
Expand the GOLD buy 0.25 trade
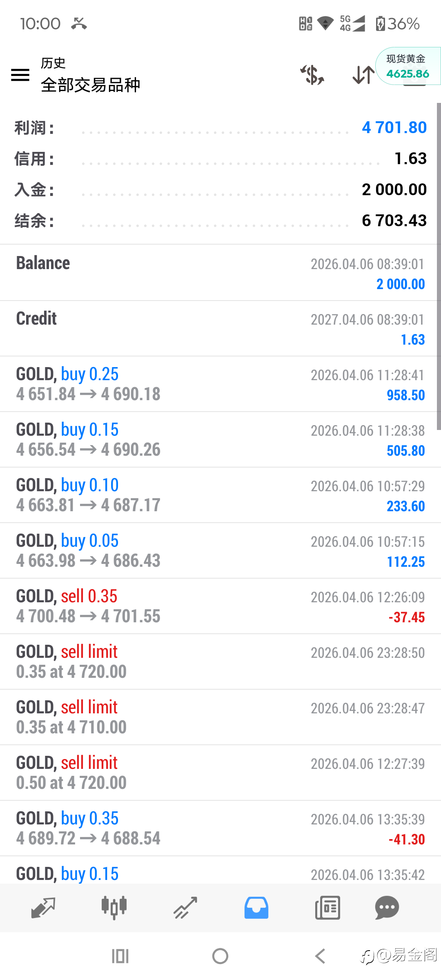(220, 384)
